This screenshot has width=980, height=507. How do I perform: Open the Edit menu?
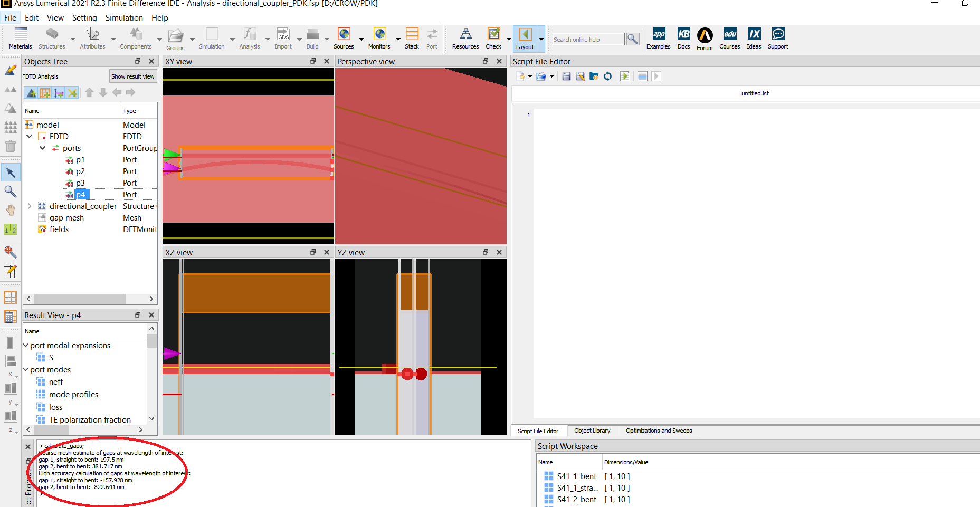[32, 18]
